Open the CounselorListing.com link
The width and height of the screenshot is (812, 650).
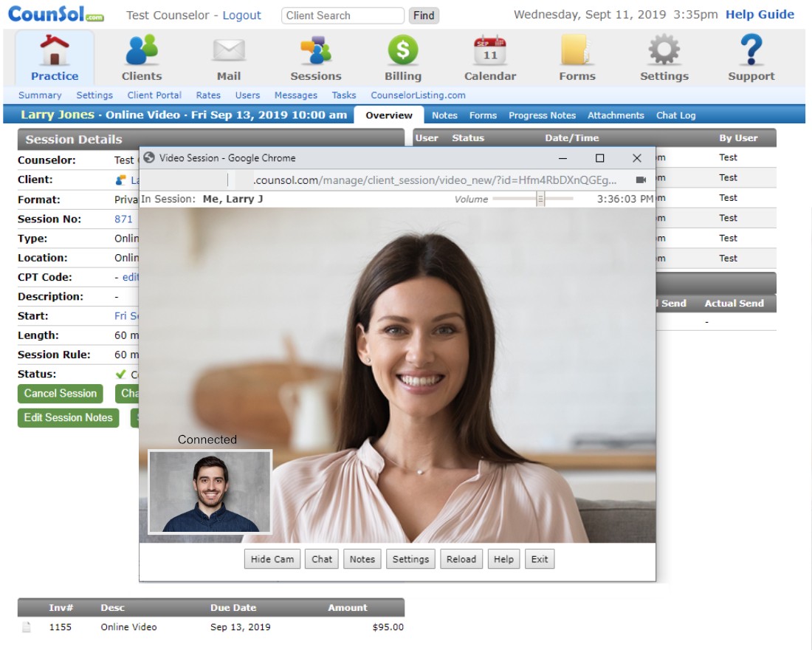[418, 95]
